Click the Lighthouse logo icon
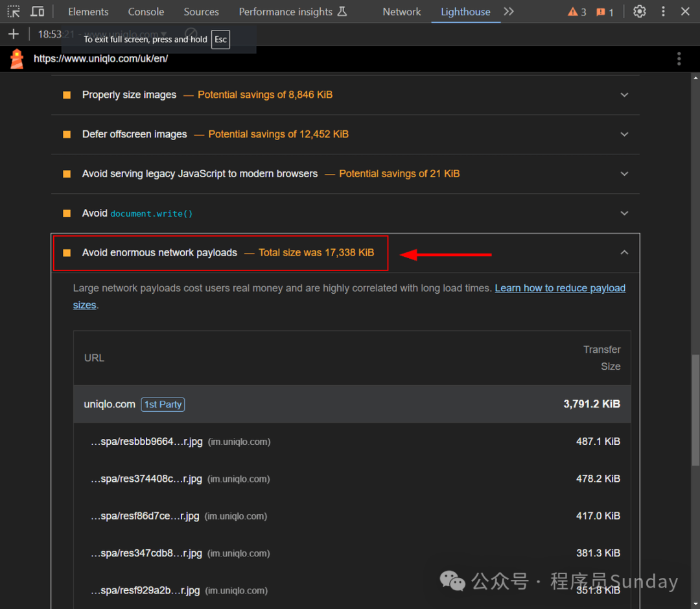 click(17, 59)
